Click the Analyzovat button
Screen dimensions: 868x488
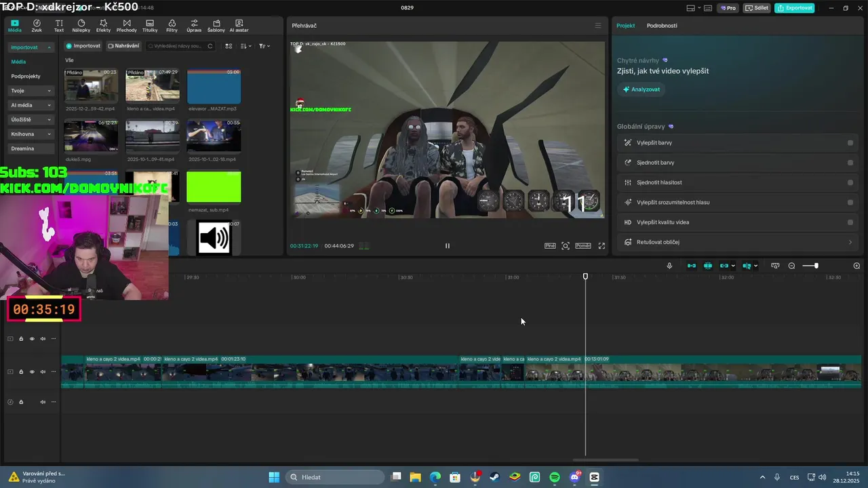[x=642, y=89]
